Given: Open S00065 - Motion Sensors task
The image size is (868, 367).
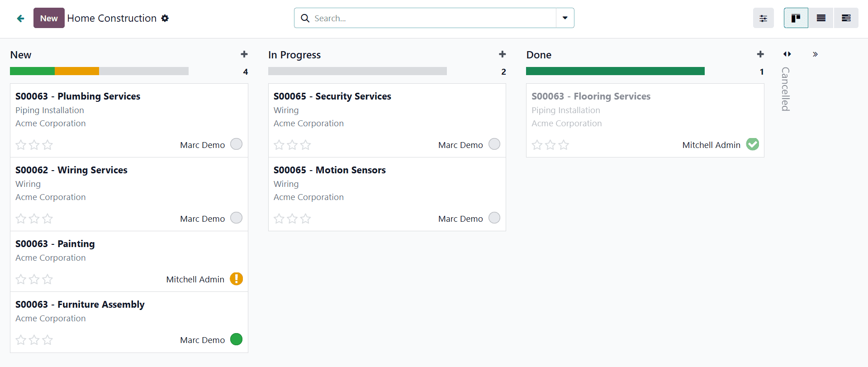Looking at the screenshot, I should (x=330, y=170).
